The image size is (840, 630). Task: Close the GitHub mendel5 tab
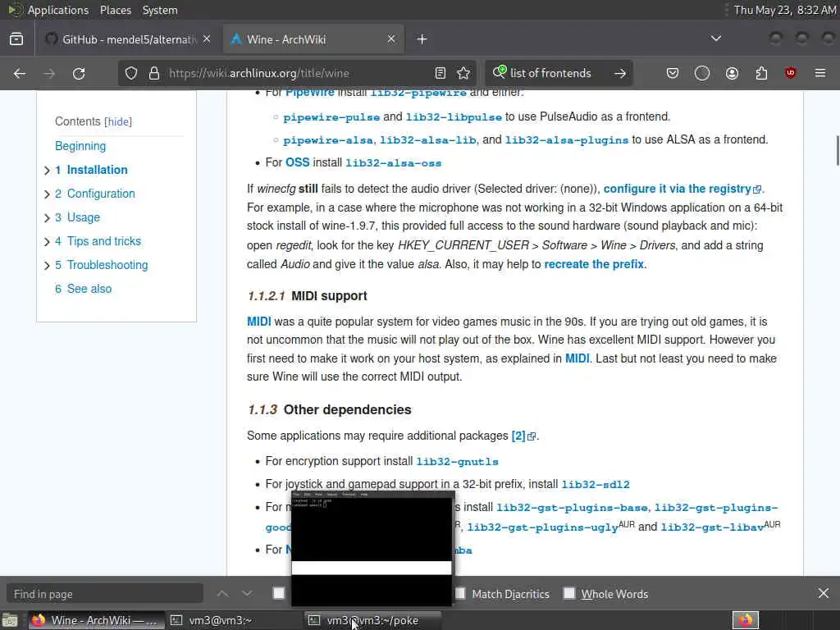point(207,39)
